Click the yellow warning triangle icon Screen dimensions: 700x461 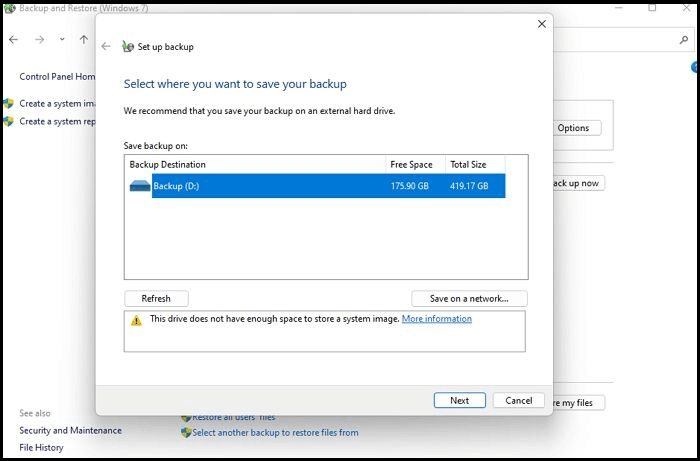click(136, 320)
